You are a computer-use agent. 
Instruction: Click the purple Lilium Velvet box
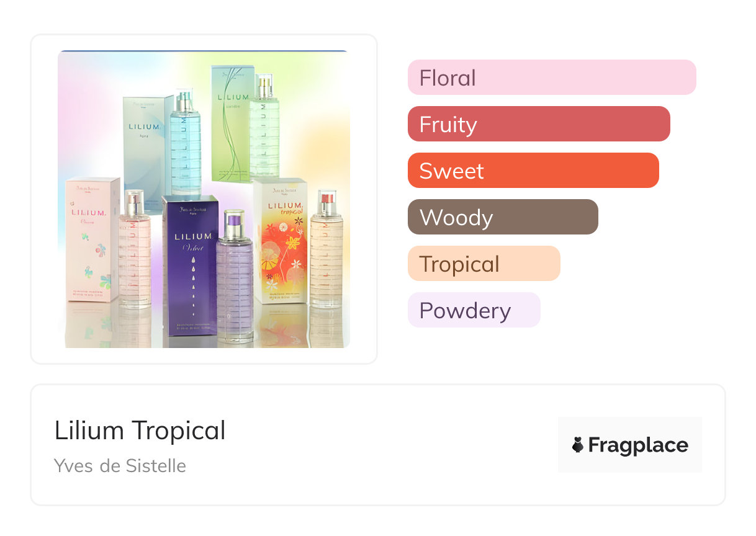[189, 264]
